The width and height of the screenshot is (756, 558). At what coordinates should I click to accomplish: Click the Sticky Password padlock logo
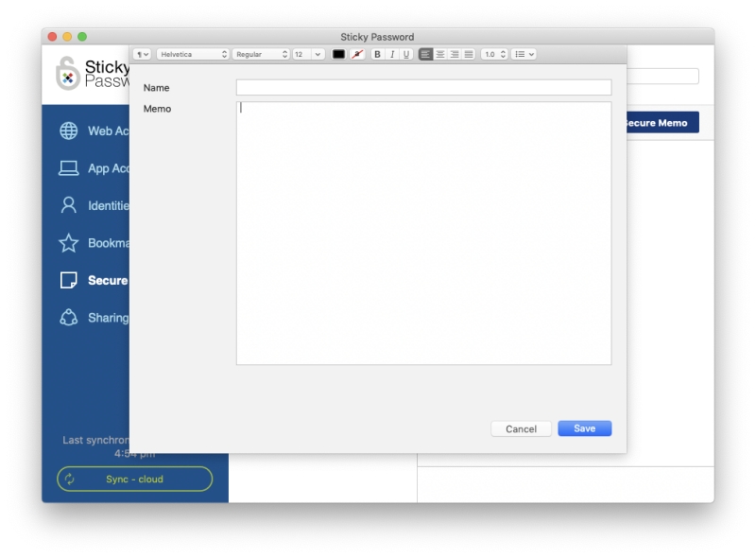(67, 74)
